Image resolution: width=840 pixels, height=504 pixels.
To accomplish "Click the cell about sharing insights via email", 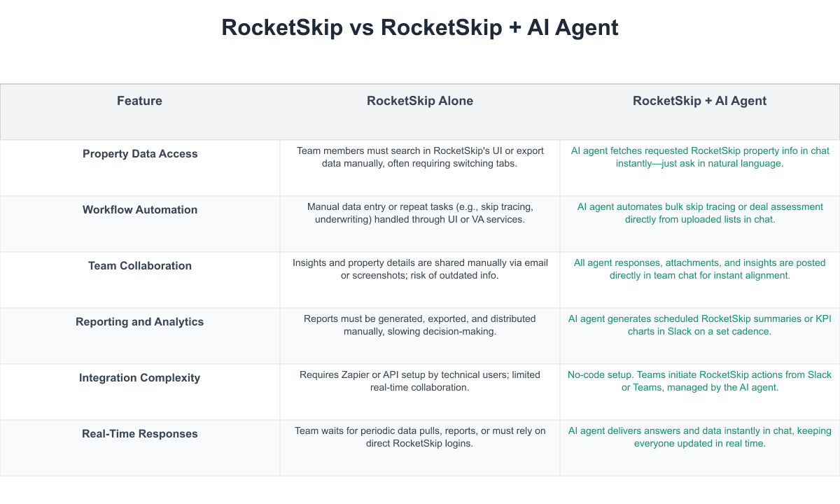I will click(x=420, y=269).
